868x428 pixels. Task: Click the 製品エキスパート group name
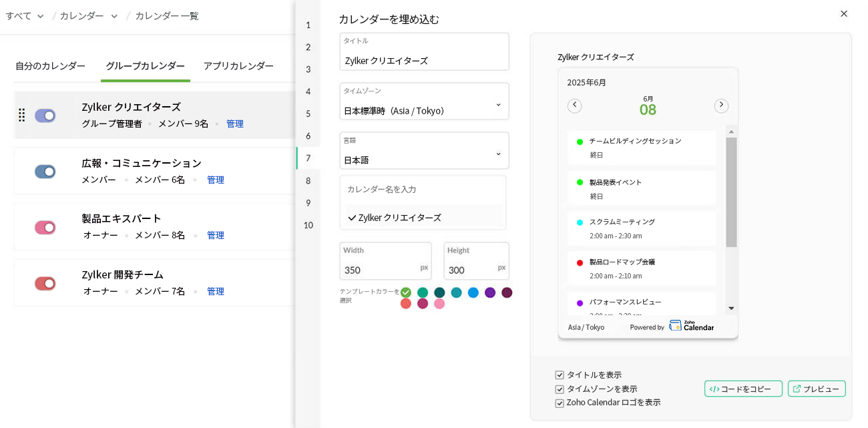click(x=122, y=218)
